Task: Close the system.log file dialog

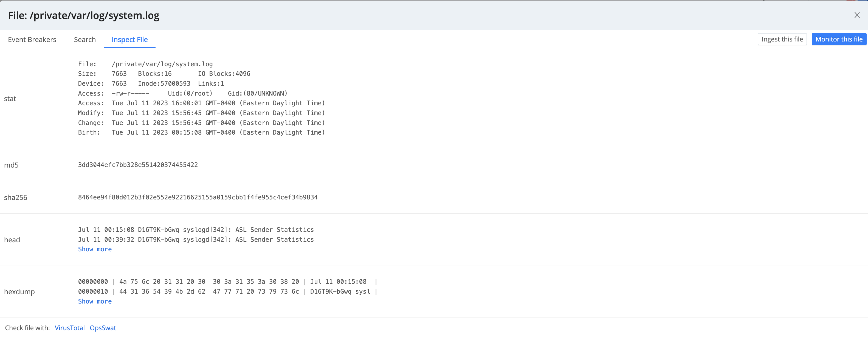Action: (857, 15)
